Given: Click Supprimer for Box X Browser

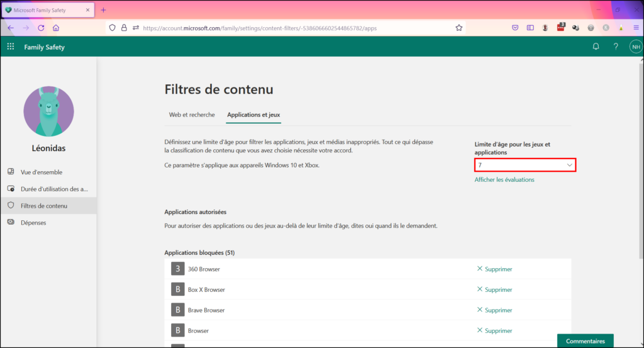Looking at the screenshot, I should click(494, 289).
